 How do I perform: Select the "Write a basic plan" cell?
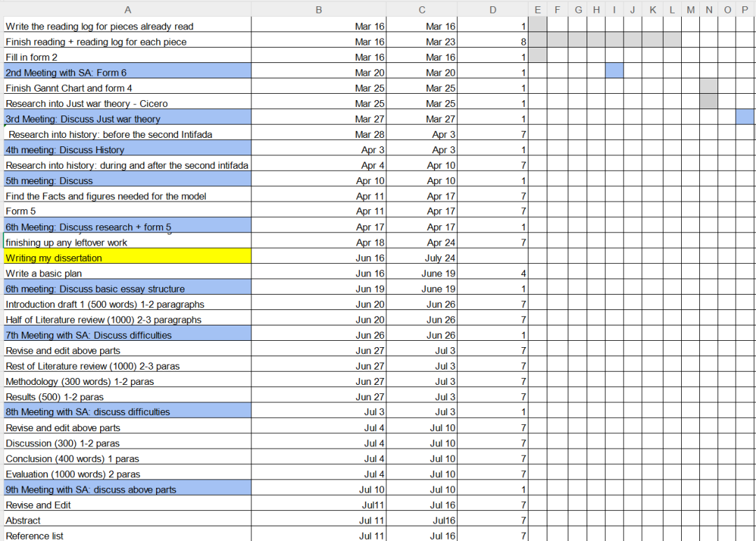click(127, 274)
